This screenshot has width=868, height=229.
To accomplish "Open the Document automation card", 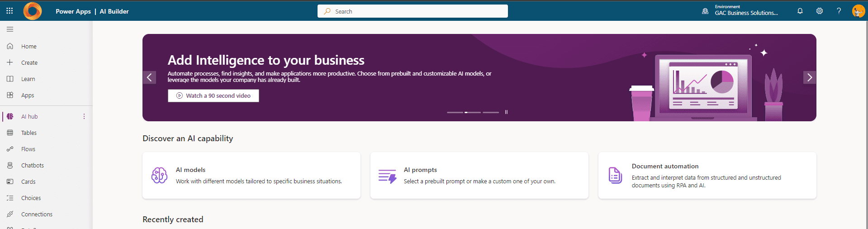I will [x=707, y=175].
